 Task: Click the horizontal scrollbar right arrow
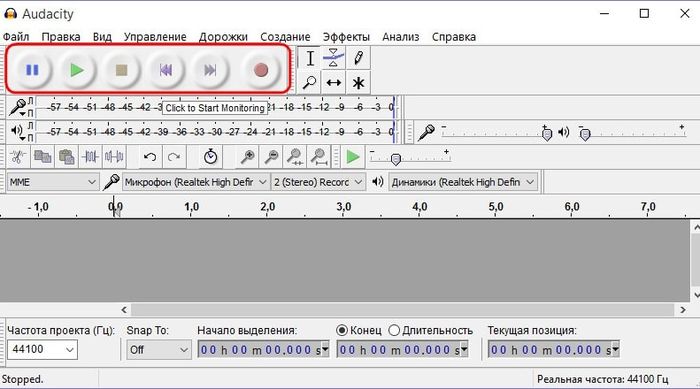pos(683,310)
